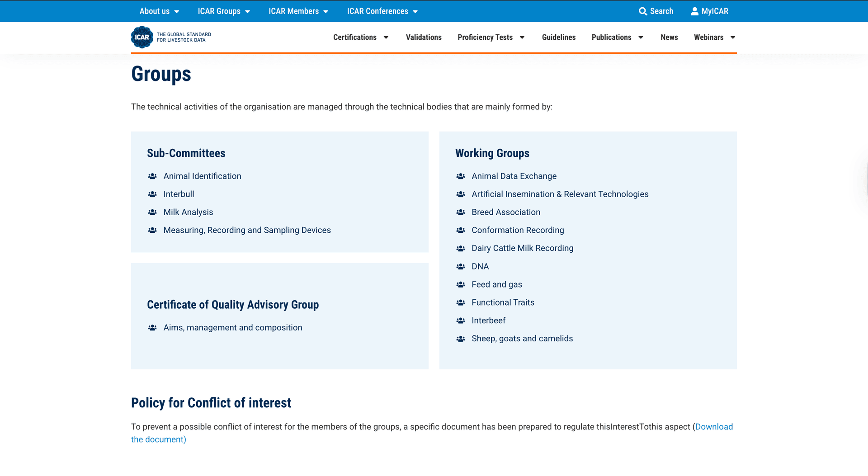Open Search using the magnifier icon
Screen dimensions: 868x476
click(644, 11)
